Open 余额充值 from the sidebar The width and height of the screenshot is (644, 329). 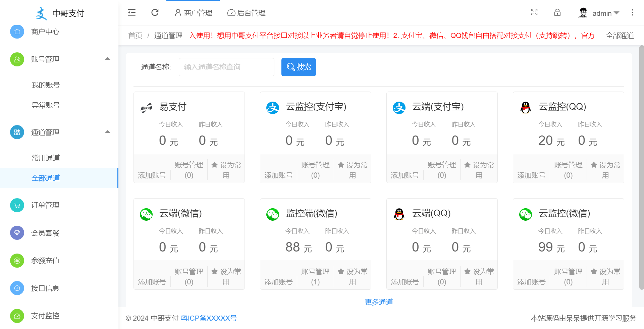click(x=45, y=261)
